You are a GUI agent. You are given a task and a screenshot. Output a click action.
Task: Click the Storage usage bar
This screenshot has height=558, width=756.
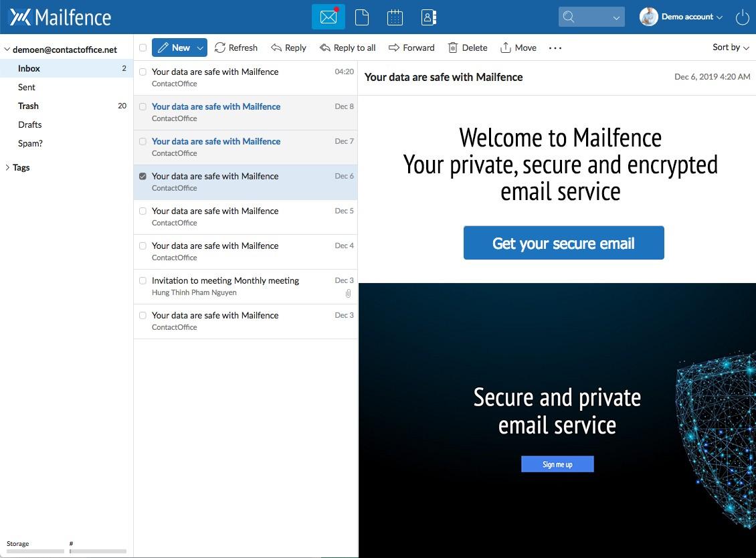35,551
